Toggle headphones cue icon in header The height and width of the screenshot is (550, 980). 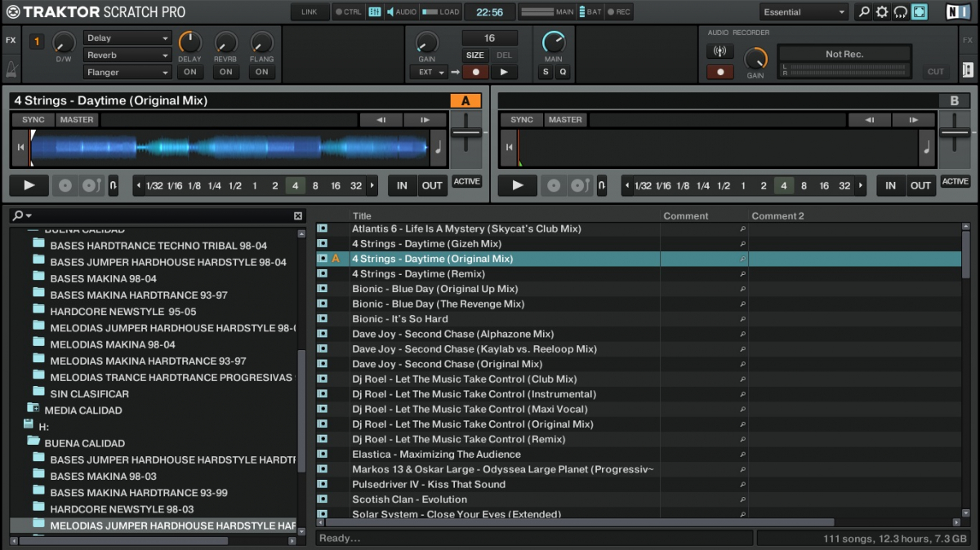pos(901,12)
